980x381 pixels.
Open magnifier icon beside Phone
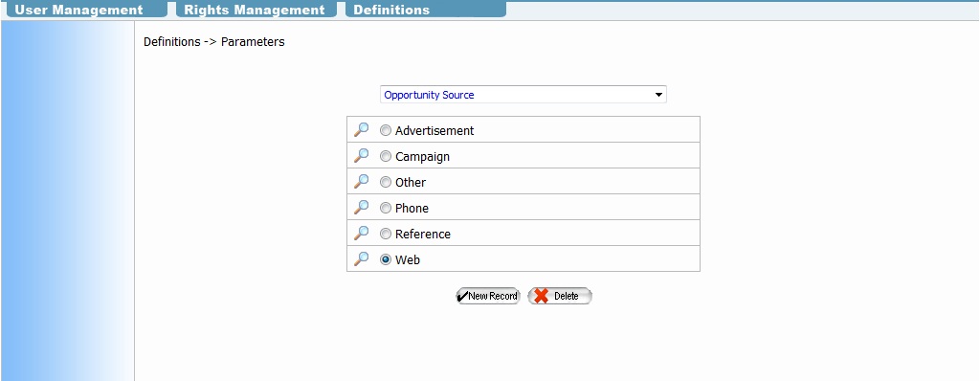pos(361,207)
